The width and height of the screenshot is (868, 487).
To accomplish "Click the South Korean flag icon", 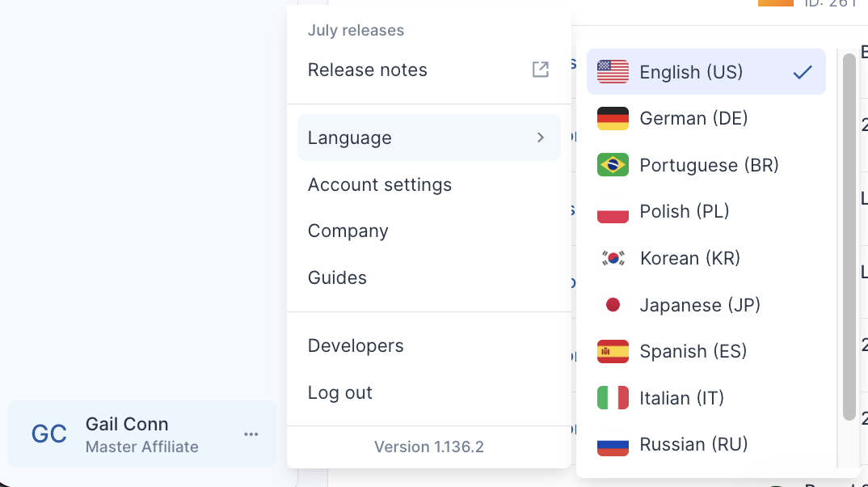I will (613, 258).
